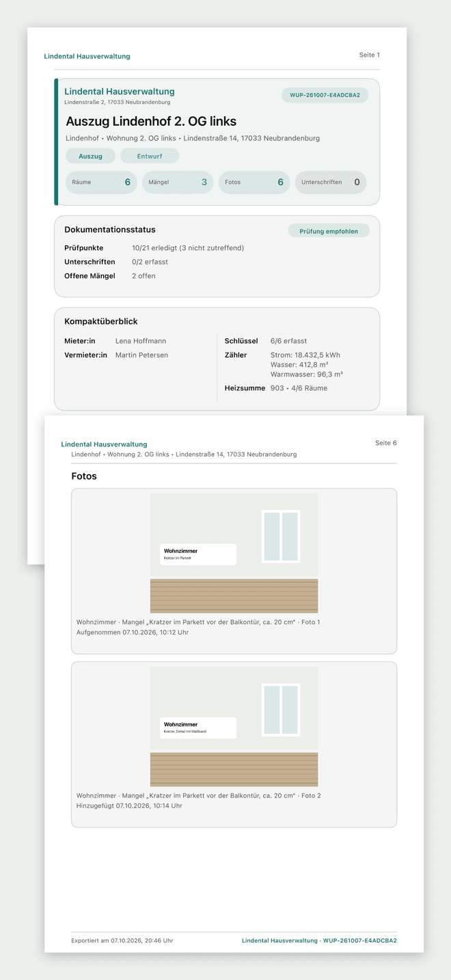Click the Kompaktüberblick heading
Viewport: 451px width, 980px height.
point(101,321)
